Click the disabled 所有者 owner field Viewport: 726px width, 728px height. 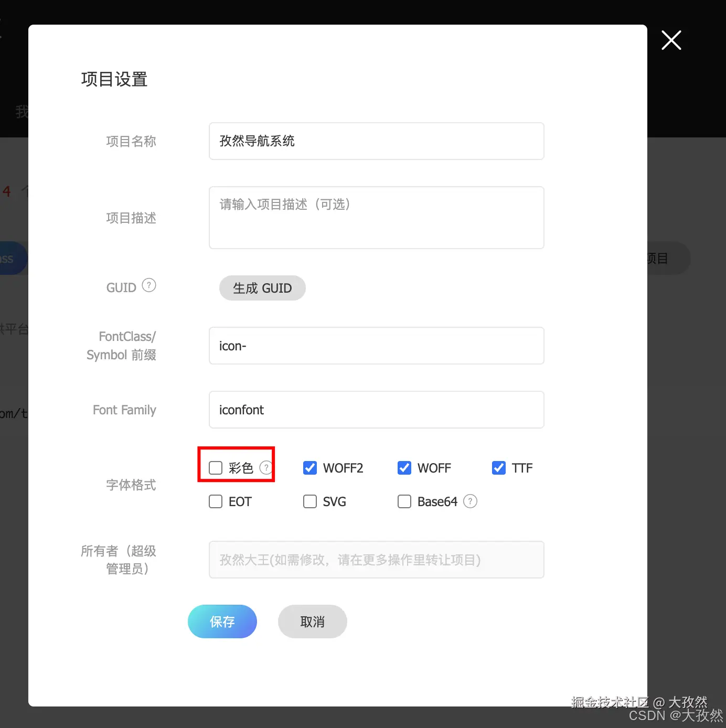[377, 560]
